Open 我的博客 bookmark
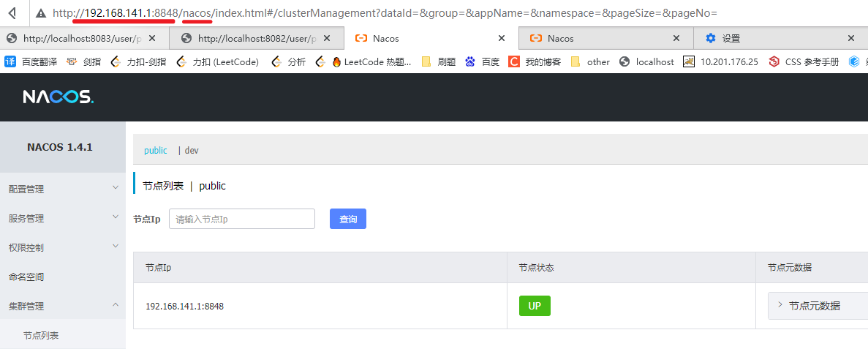The height and width of the screenshot is (349, 868). click(535, 61)
